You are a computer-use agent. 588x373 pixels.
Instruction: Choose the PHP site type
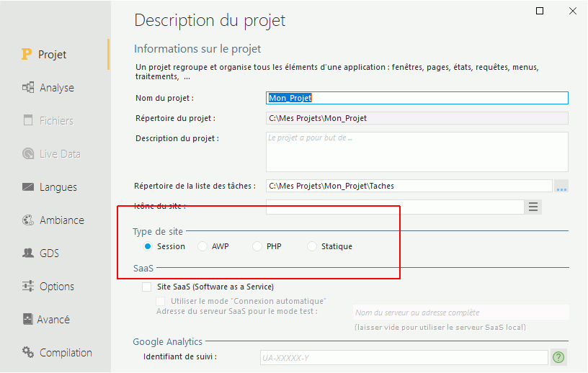tap(257, 246)
